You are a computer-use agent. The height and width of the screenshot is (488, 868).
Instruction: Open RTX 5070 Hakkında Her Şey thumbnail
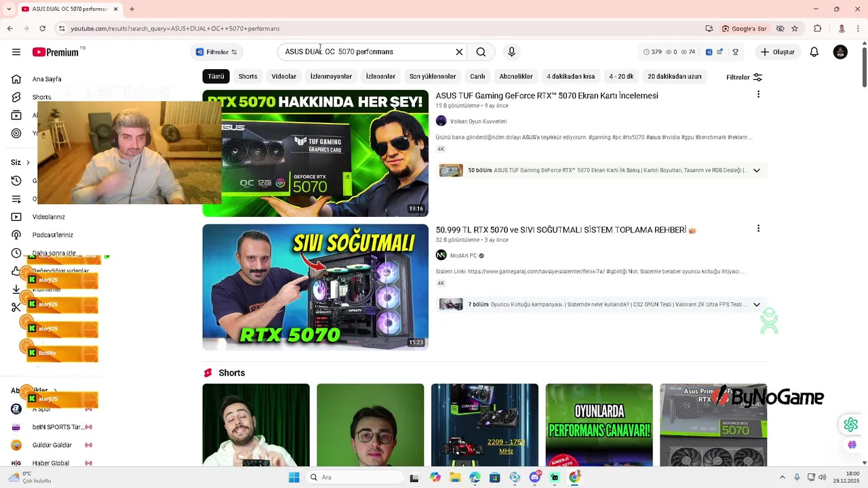[315, 153]
